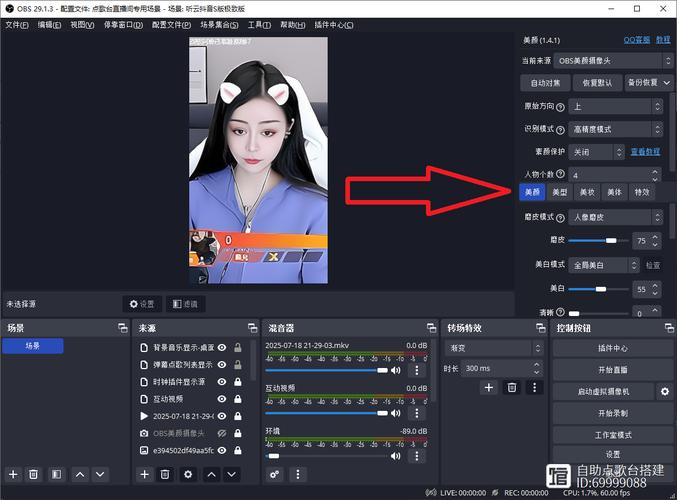The image size is (677, 500).
Task: Open transition properties dots in 转场特效 panel
Action: (x=535, y=387)
